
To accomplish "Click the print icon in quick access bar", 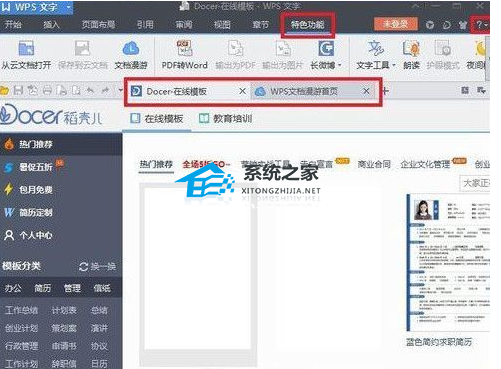I will pos(48,90).
